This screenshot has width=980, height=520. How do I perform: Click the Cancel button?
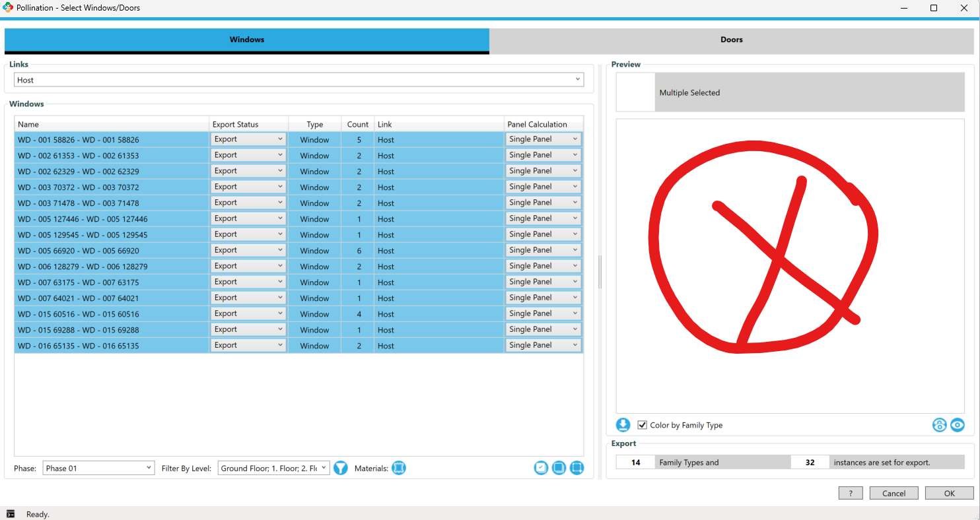pos(893,493)
